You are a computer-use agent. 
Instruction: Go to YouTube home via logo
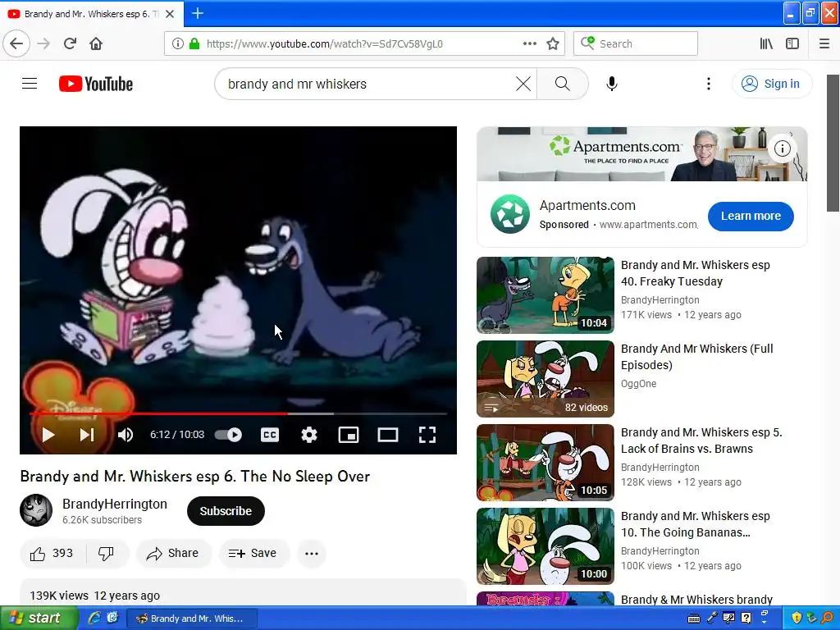point(96,84)
